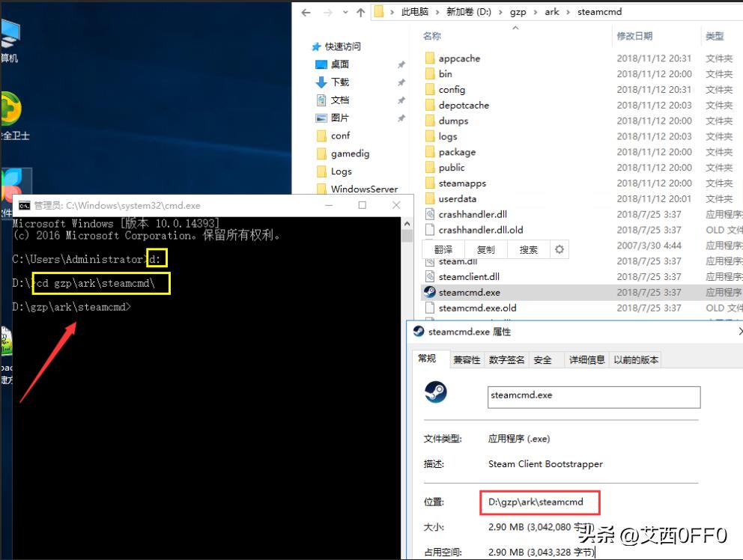Click the settings gear in translate popup
Screen dimensions: 743x560
point(559,249)
